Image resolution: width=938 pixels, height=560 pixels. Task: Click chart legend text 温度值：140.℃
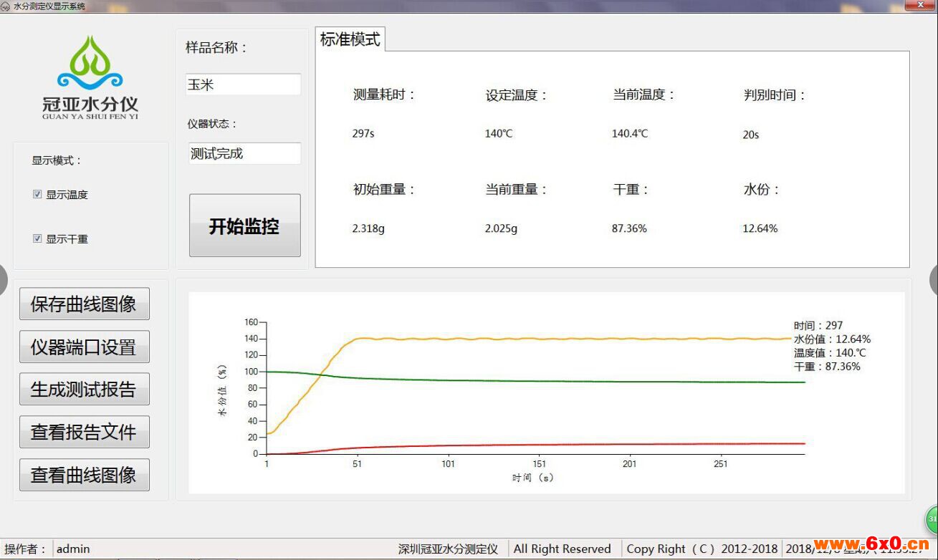pyautogui.click(x=830, y=352)
